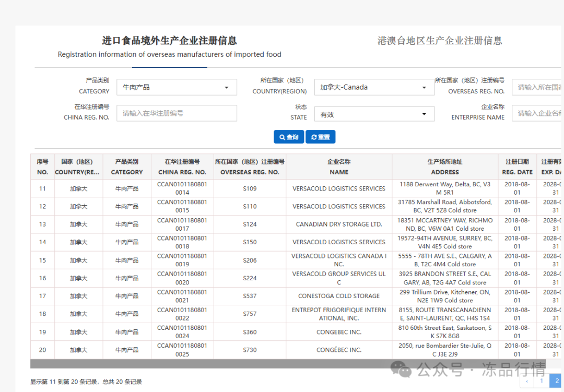Click the 企业名称 NAME column header
This screenshot has width=564, height=392.
[x=339, y=167]
